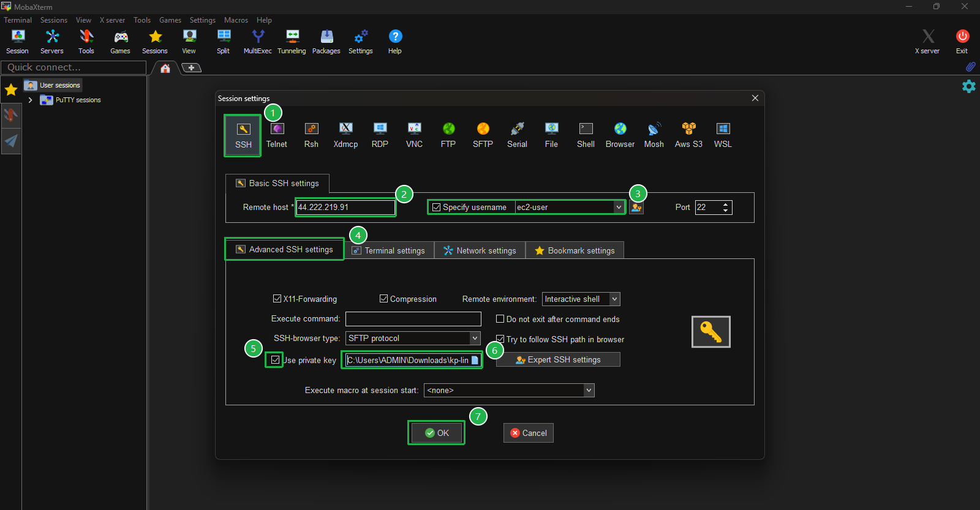Pick the RDP session type
The height and width of the screenshot is (510, 980).
tap(380, 136)
